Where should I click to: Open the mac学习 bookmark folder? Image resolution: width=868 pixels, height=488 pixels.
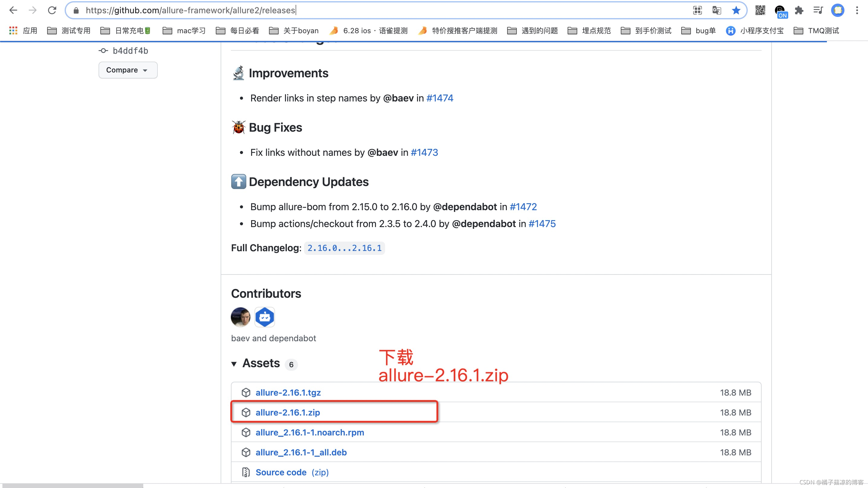184,30
